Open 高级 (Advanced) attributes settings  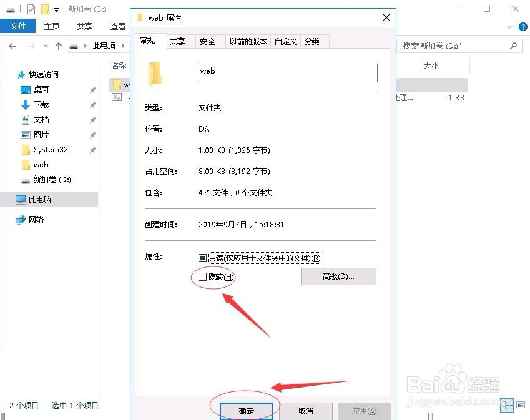click(338, 276)
